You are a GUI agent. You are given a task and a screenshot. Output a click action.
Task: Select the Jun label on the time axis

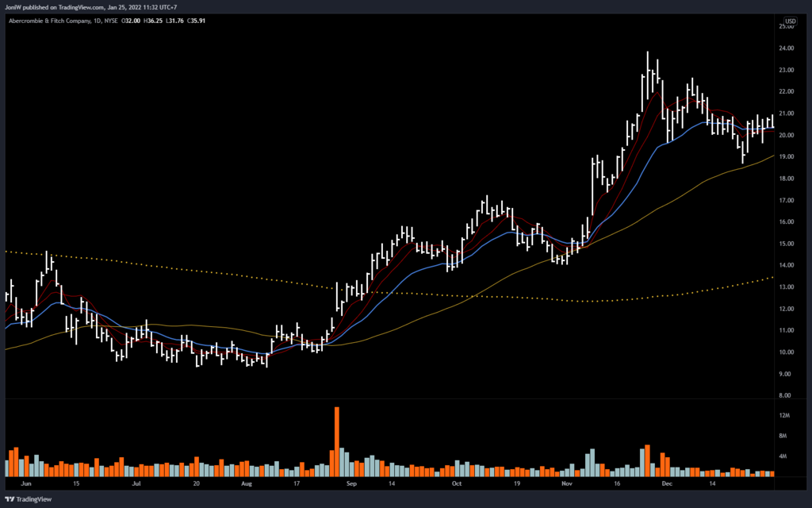pyautogui.click(x=26, y=482)
